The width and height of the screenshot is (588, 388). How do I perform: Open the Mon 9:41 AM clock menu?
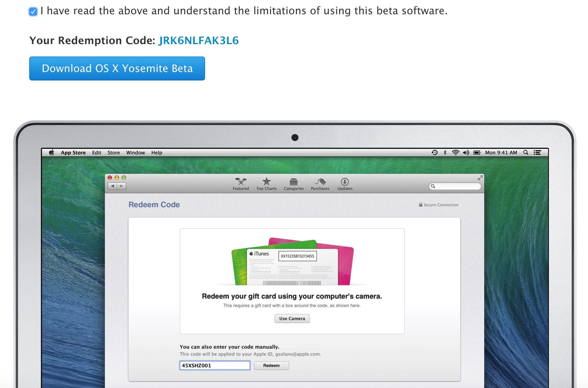tap(501, 152)
